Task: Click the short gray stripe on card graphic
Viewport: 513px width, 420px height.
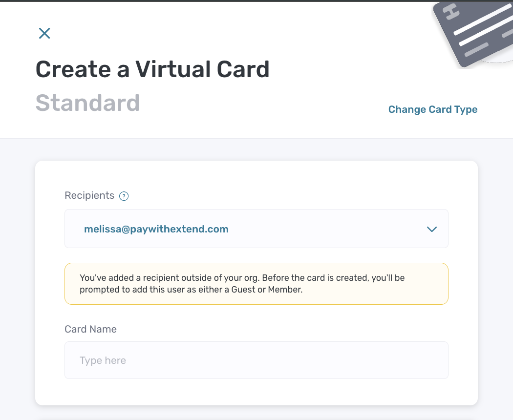Action: coord(476,50)
